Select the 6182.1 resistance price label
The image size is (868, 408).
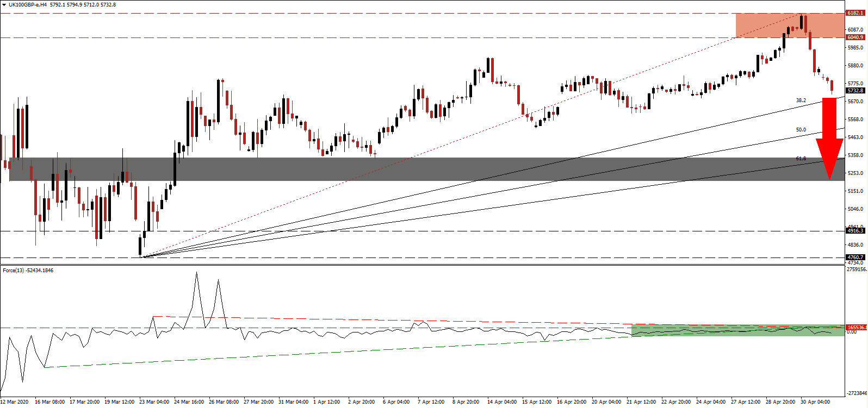coord(855,12)
